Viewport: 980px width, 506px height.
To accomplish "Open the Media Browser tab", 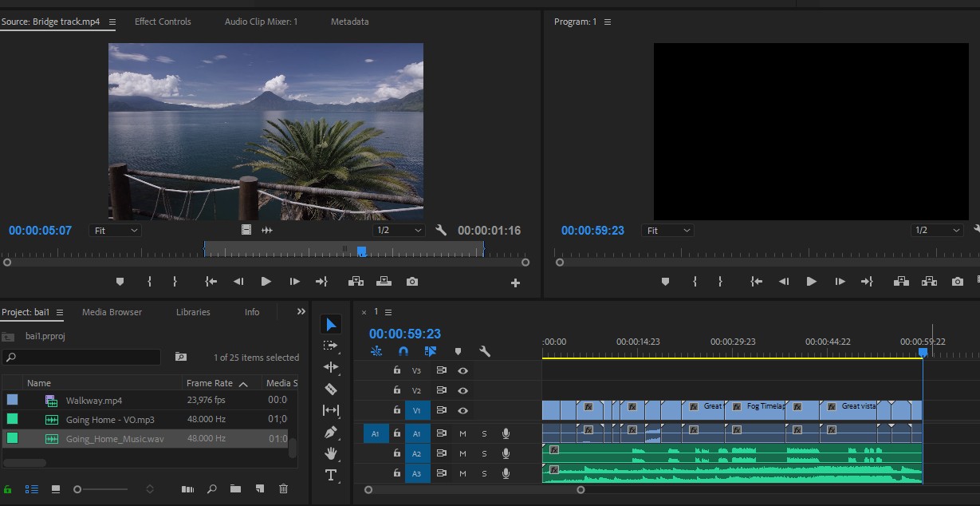I will [x=112, y=312].
